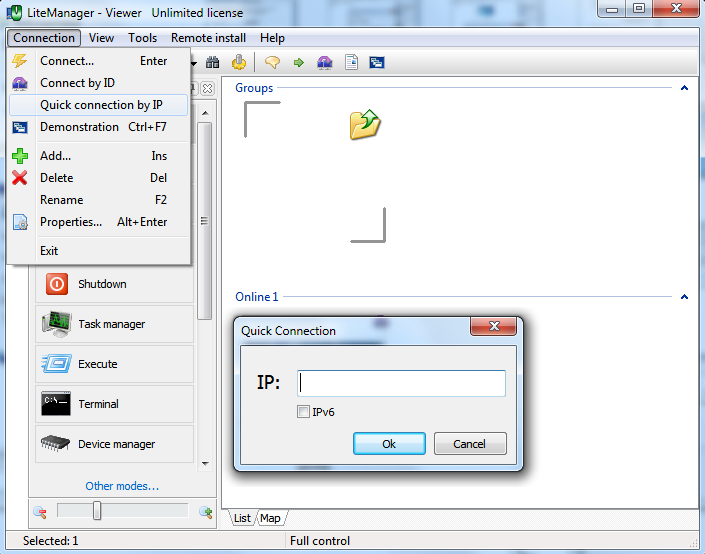Collapse the Groups section
705x554 pixels.
(x=684, y=88)
